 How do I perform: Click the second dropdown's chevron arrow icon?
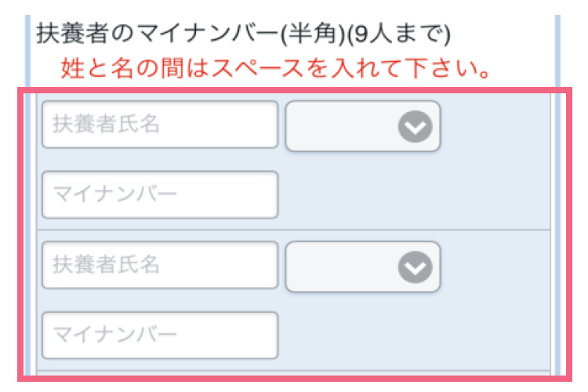[415, 266]
